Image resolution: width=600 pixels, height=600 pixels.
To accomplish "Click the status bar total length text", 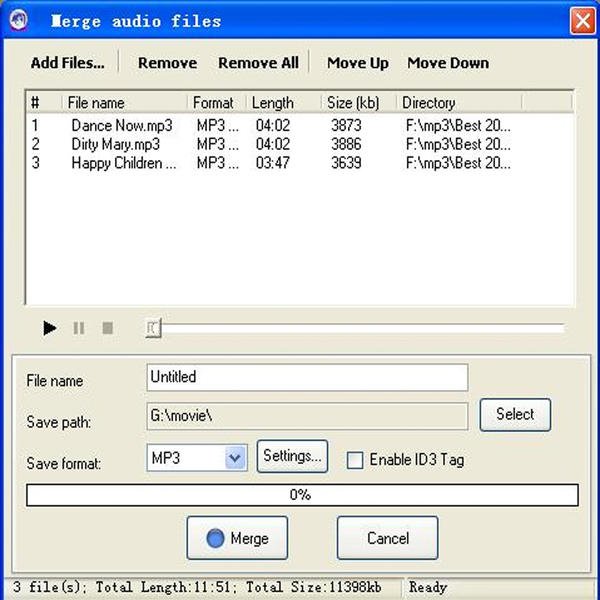I will [x=163, y=587].
